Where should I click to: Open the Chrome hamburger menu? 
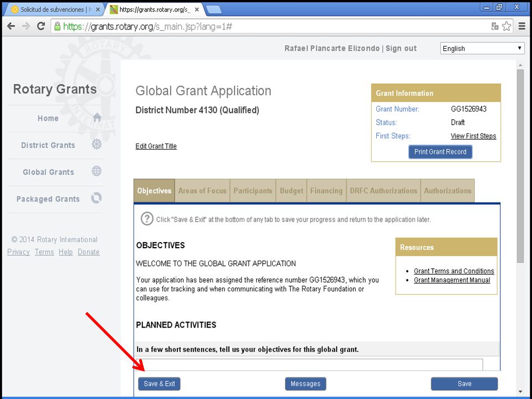tap(522, 26)
